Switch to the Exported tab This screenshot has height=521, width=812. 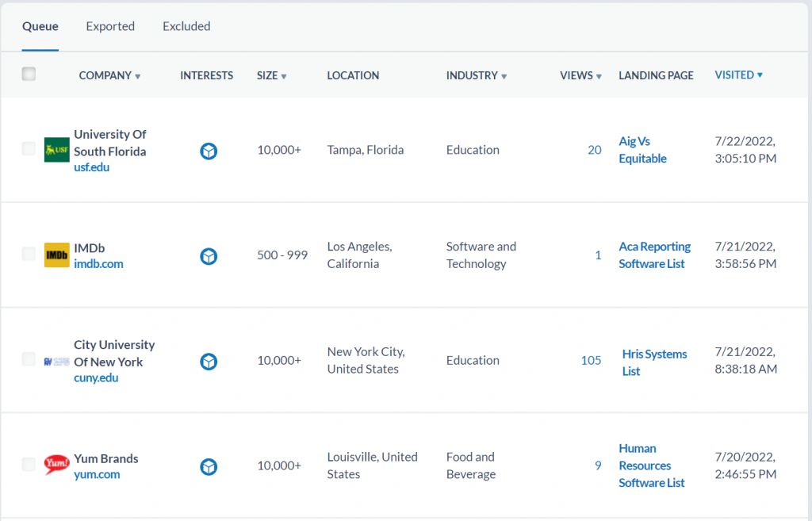point(110,26)
